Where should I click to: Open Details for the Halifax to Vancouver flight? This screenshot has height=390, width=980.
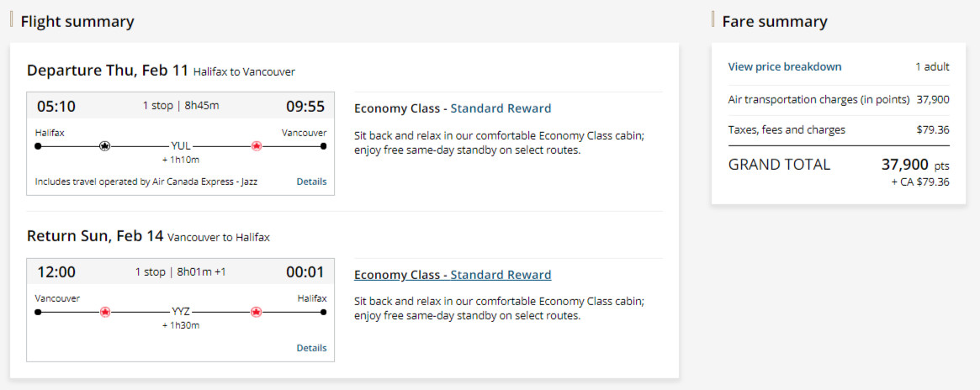coord(311,182)
